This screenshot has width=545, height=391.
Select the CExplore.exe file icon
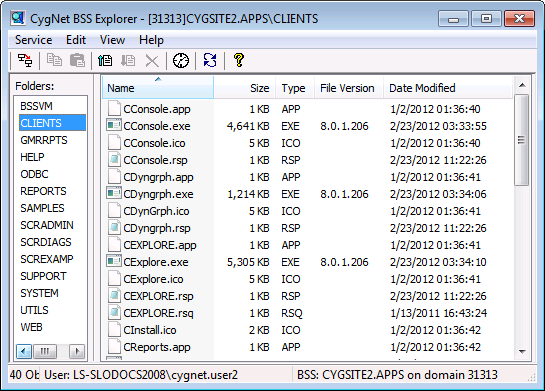(114, 262)
